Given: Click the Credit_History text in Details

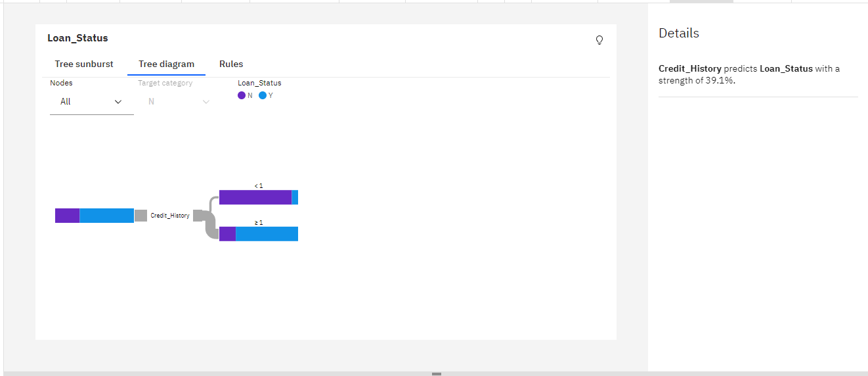Looking at the screenshot, I should point(690,68).
